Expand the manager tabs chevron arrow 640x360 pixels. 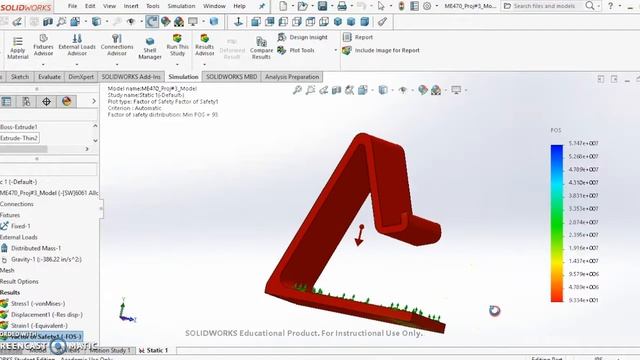94,101
